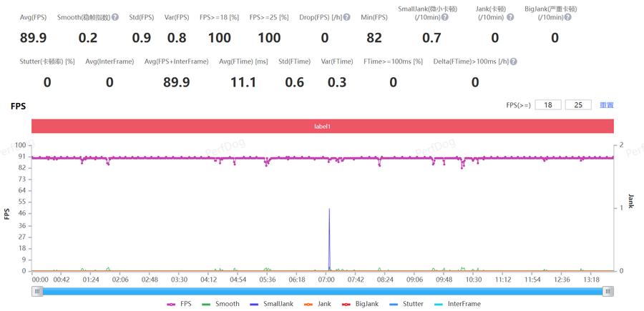Click help icon beside Drop(FPS) [/h]

coord(346,17)
